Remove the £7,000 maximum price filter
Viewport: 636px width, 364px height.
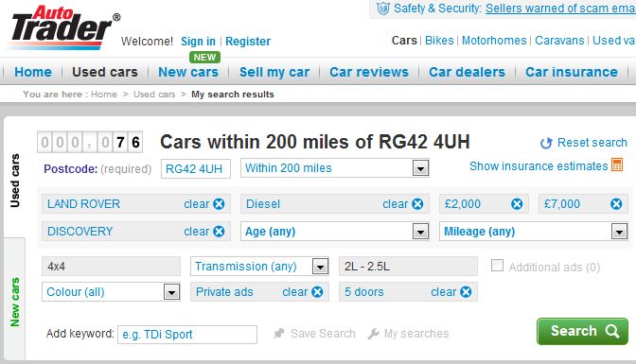click(616, 204)
